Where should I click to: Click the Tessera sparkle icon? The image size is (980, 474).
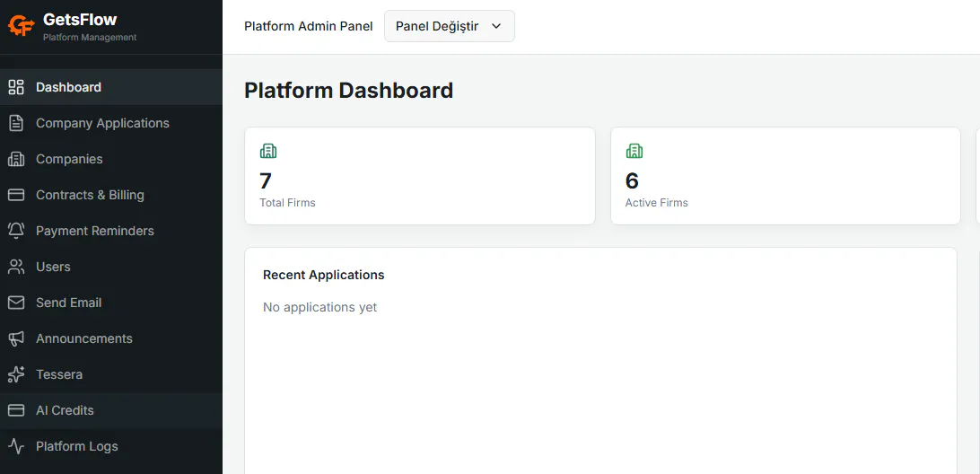click(x=15, y=374)
